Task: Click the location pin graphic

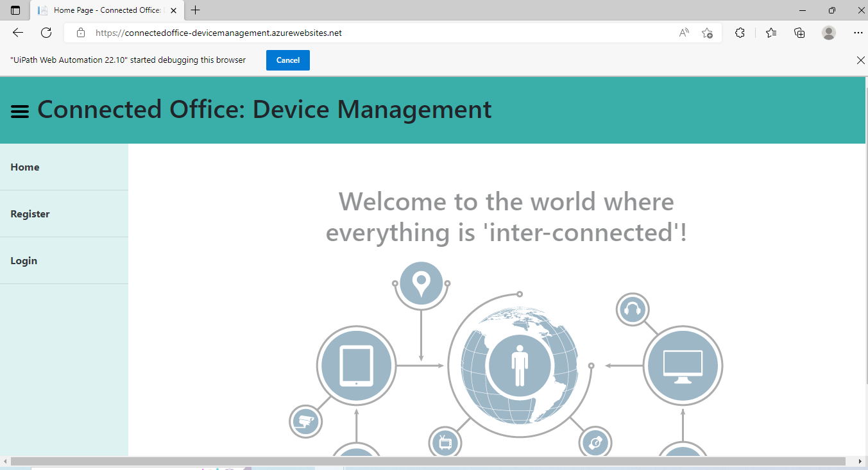Action: (x=421, y=283)
